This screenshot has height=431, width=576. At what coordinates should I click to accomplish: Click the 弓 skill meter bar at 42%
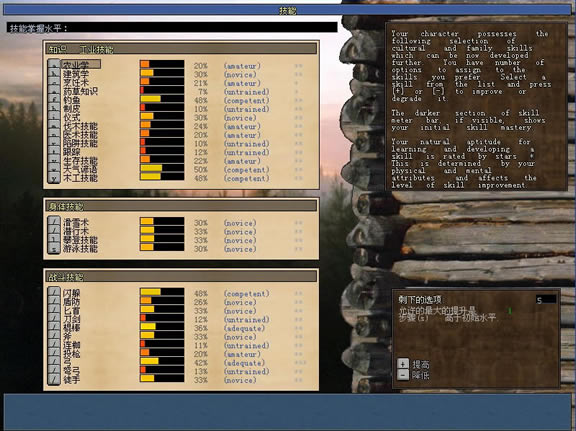tap(162, 362)
